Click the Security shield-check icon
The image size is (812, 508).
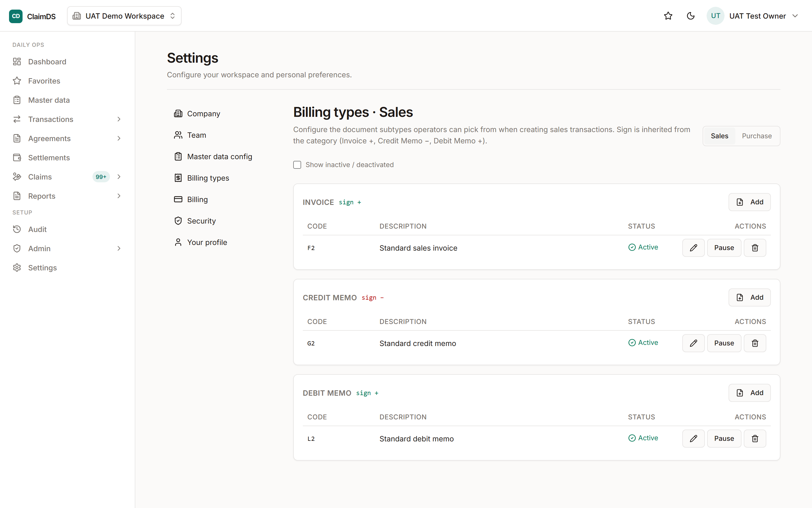178,221
